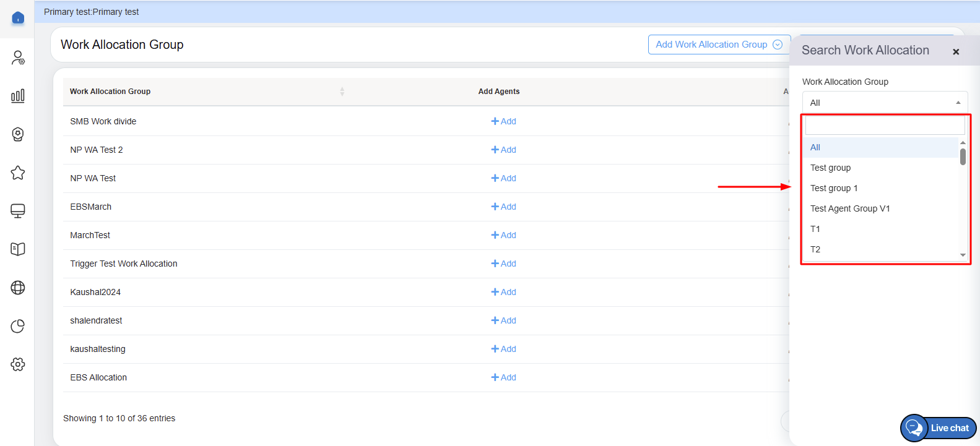The width and height of the screenshot is (980, 446).
Task: Open the pie chart icon in sidebar
Action: tap(18, 326)
